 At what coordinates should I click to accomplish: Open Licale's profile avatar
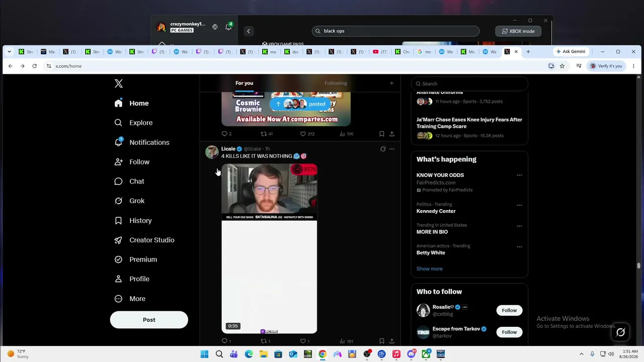(x=212, y=152)
